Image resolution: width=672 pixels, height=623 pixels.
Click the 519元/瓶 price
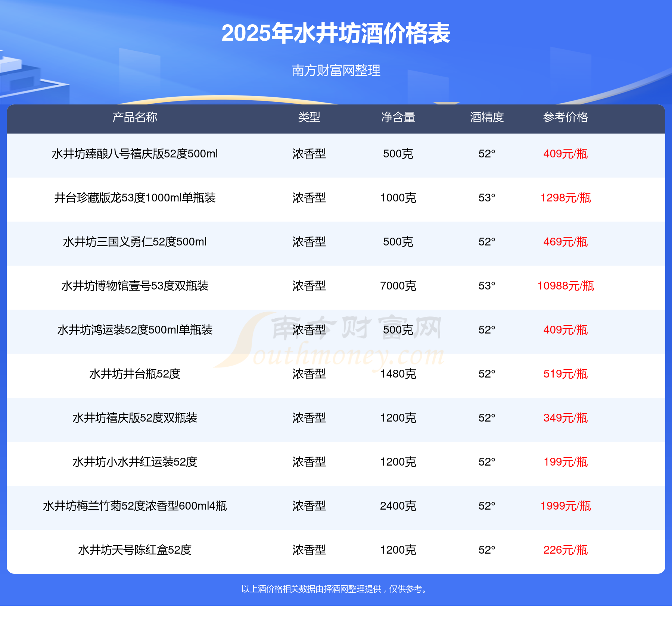tap(566, 374)
